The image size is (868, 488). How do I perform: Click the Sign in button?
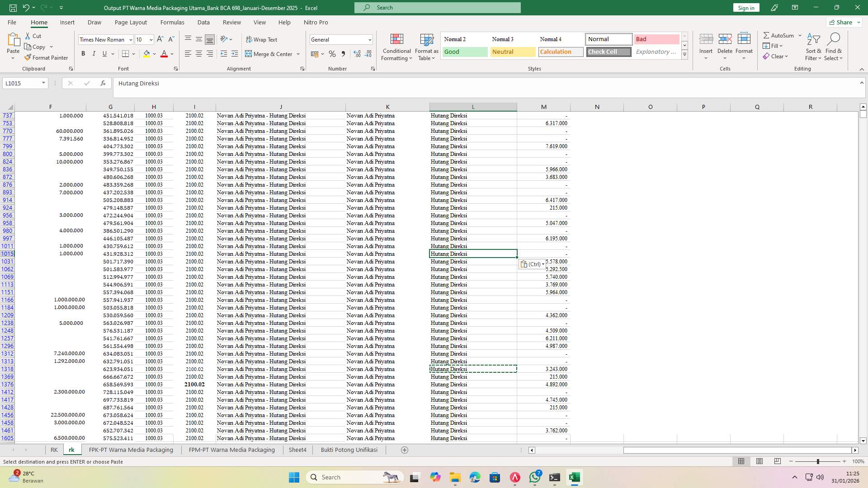[x=745, y=8]
